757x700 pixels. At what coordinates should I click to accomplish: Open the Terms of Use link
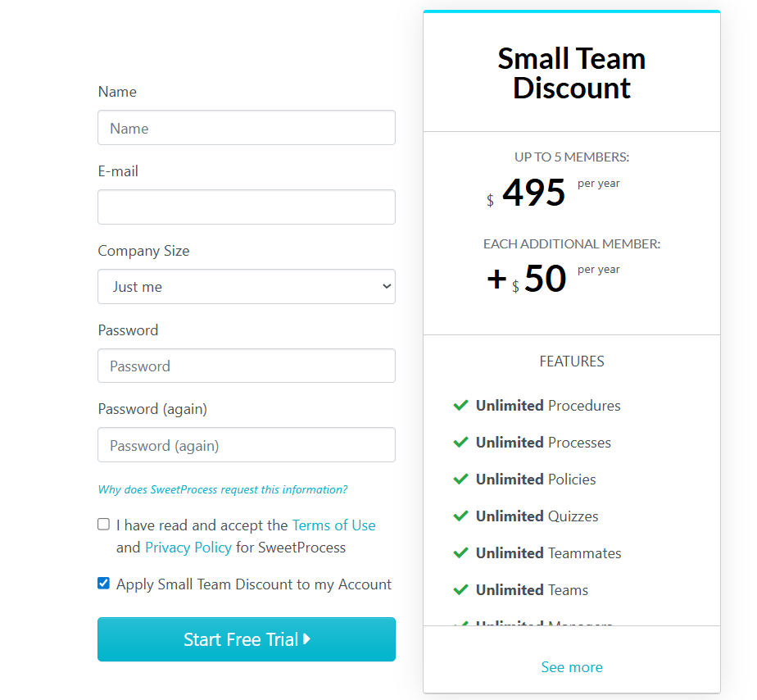coord(333,525)
